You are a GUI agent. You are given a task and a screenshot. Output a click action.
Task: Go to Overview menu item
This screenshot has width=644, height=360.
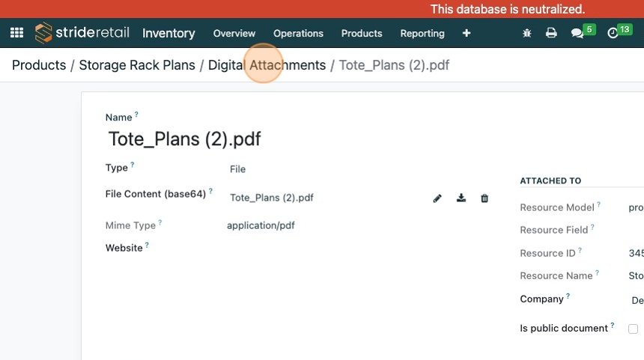(234, 33)
